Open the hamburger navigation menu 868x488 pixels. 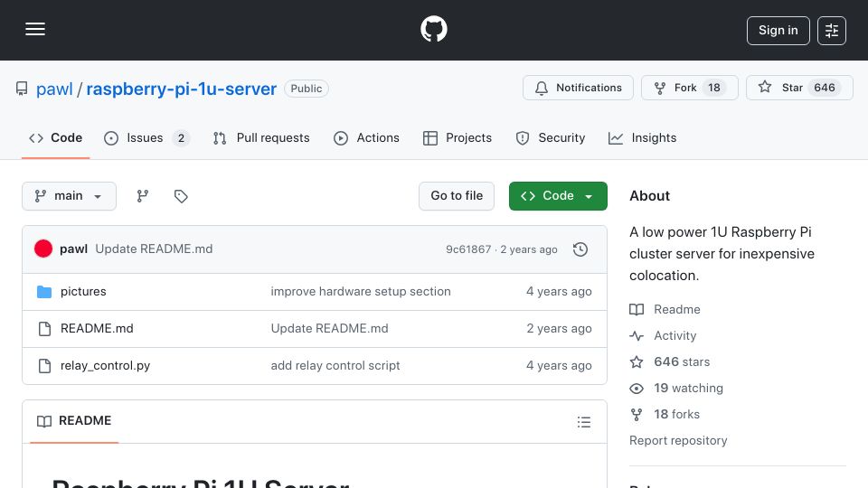35,29
